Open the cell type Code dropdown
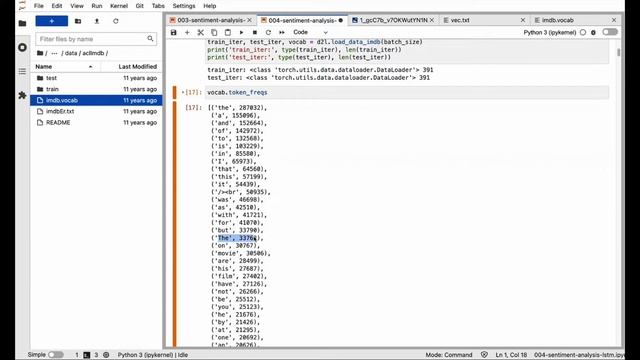This screenshot has width=640, height=360. click(x=310, y=32)
